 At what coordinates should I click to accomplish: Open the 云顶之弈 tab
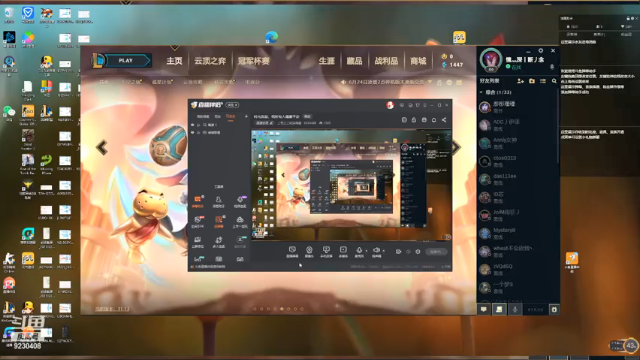point(210,61)
